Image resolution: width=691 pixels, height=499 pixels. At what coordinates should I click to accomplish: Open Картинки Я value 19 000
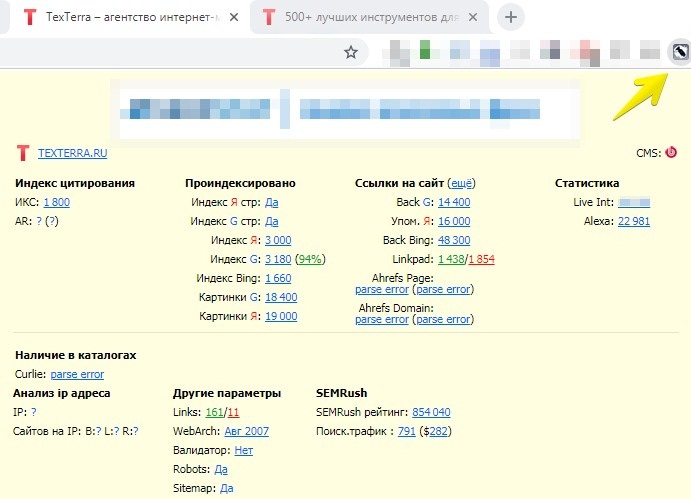tap(281, 316)
